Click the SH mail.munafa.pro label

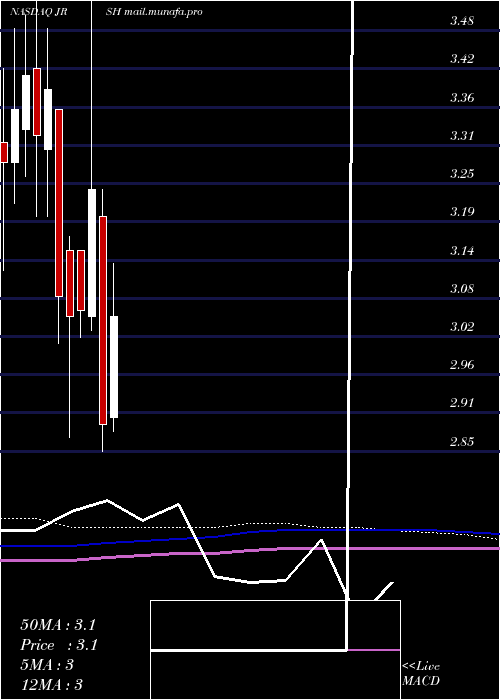tap(154, 12)
